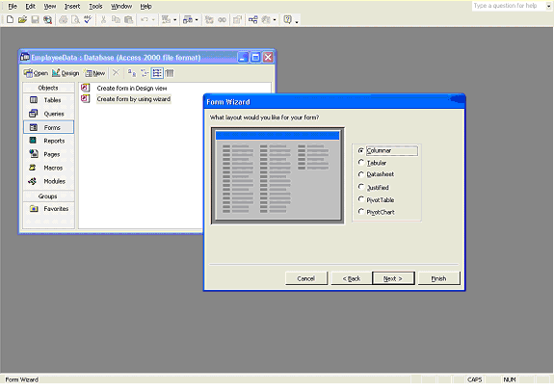554x392 pixels.
Task: Click the Open folder toolbar icon
Action: (x=22, y=20)
